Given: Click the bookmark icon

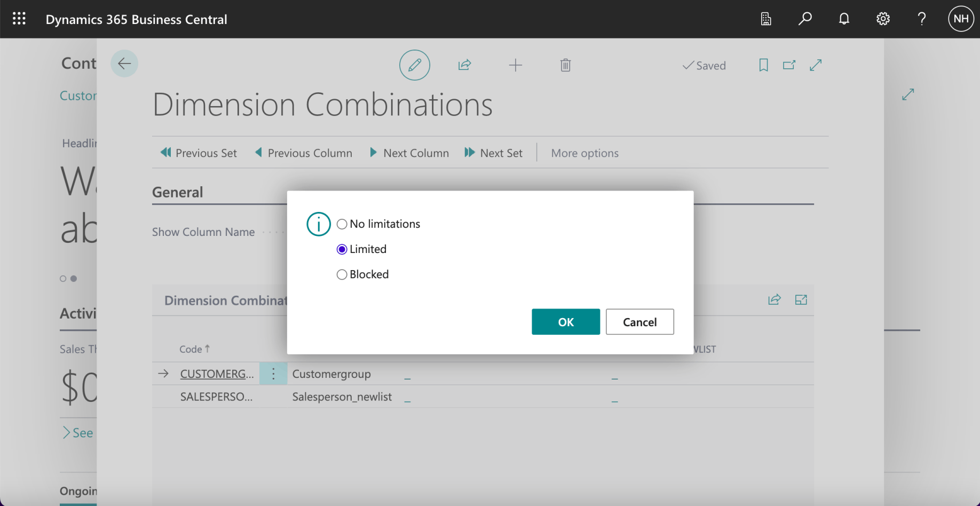Looking at the screenshot, I should coord(764,65).
